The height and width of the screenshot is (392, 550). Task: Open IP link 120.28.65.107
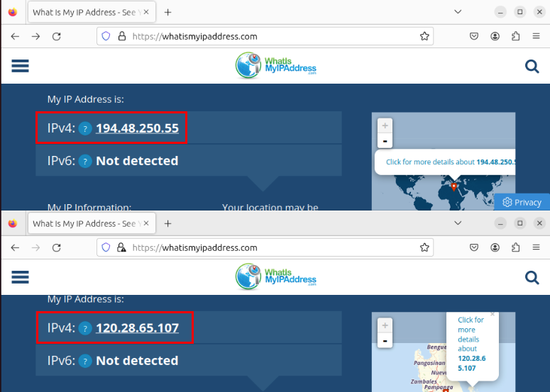pos(137,328)
